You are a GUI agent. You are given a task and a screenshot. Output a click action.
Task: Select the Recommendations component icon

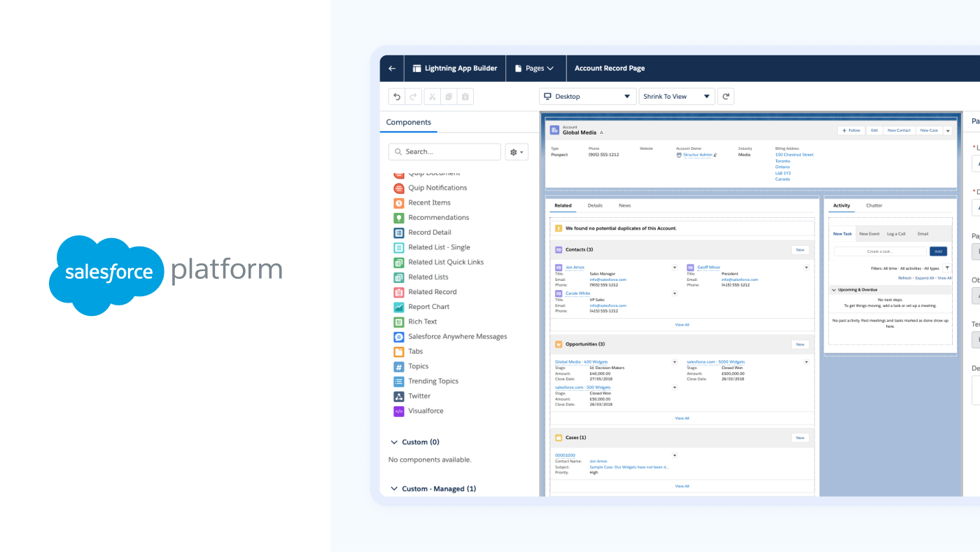(x=398, y=218)
